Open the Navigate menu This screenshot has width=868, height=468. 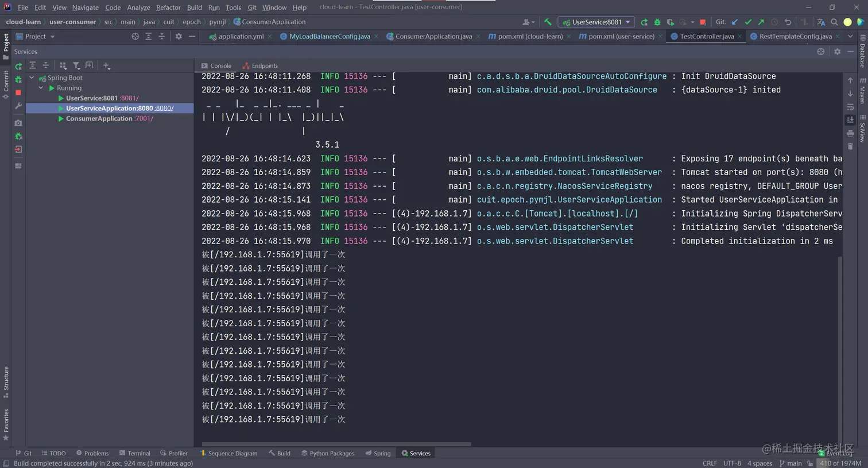[x=85, y=7]
